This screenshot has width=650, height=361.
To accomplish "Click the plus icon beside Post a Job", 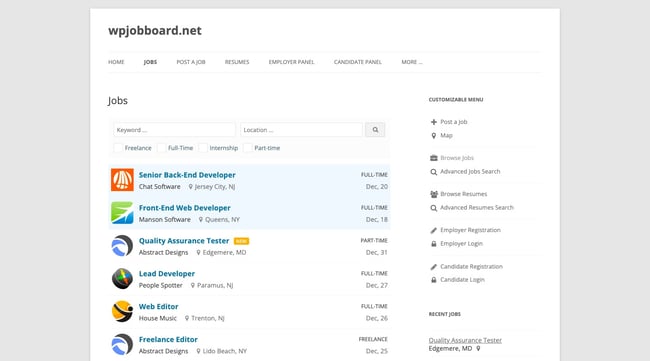I will click(434, 122).
